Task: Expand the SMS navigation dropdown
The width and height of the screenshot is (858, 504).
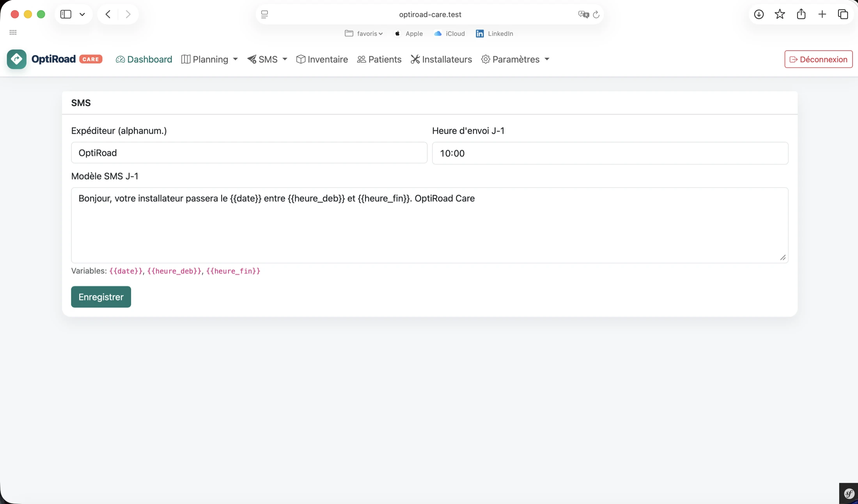Action: [x=267, y=59]
